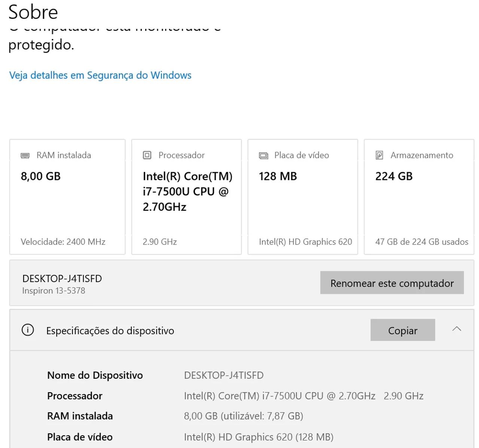Click the Inspiron 13-5378 model name
The height and width of the screenshot is (448, 479).
pyautogui.click(x=54, y=291)
